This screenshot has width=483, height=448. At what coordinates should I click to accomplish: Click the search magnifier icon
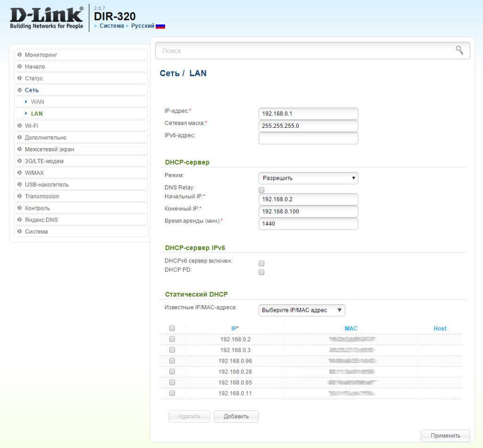point(459,50)
